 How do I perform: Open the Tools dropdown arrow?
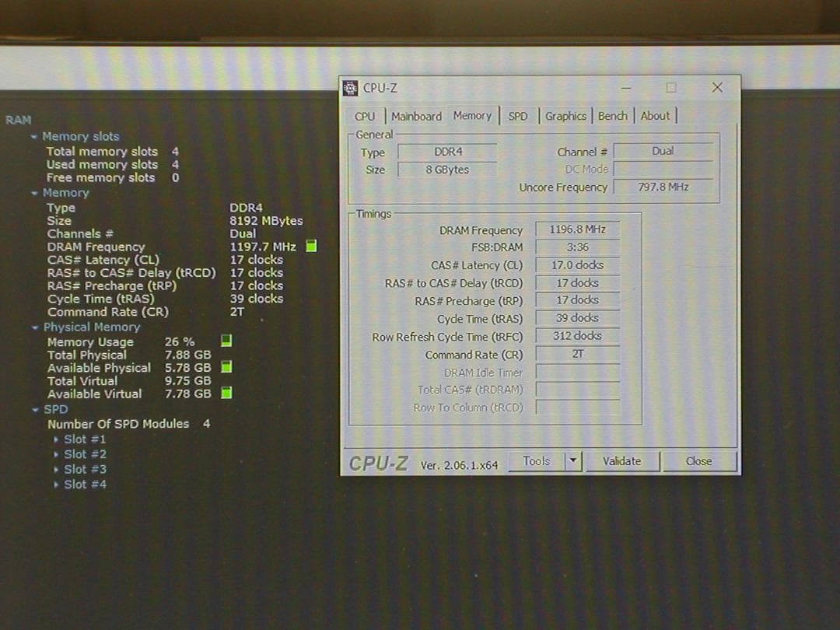point(573,461)
